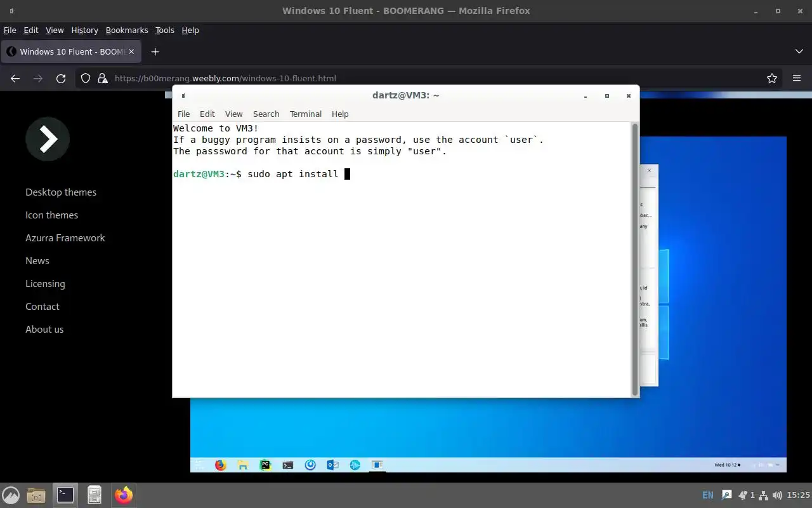Open the File menu in the terminal window
This screenshot has height=508, width=812.
tap(183, 114)
